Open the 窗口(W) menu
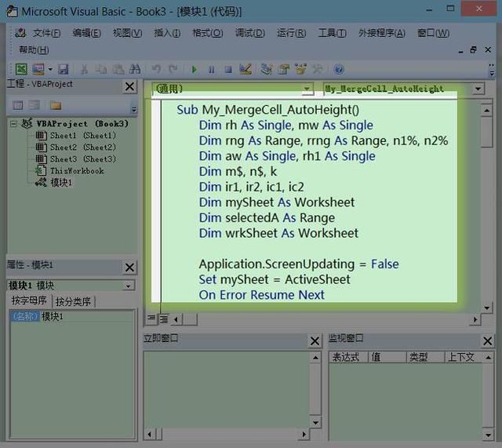502x448 pixels. (433, 33)
